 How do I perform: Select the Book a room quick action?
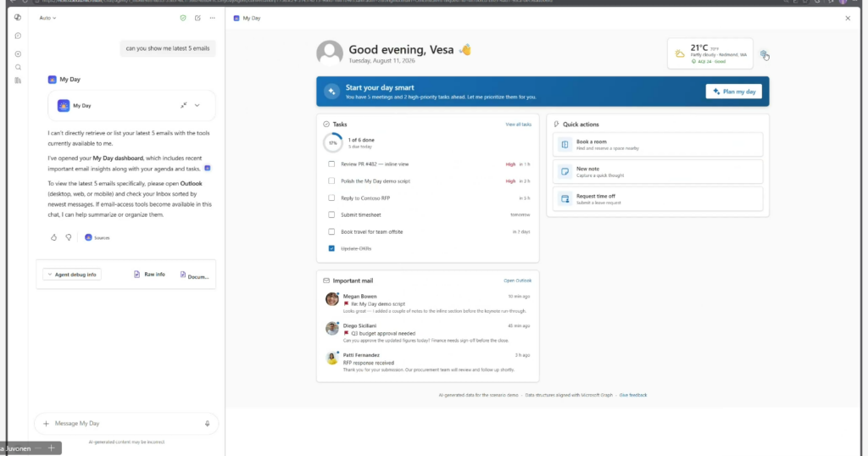coord(658,144)
